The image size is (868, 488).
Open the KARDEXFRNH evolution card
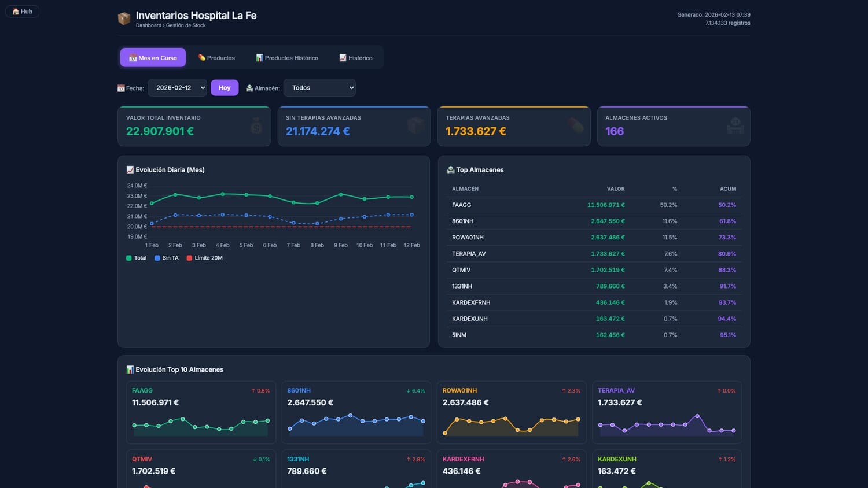(512, 469)
